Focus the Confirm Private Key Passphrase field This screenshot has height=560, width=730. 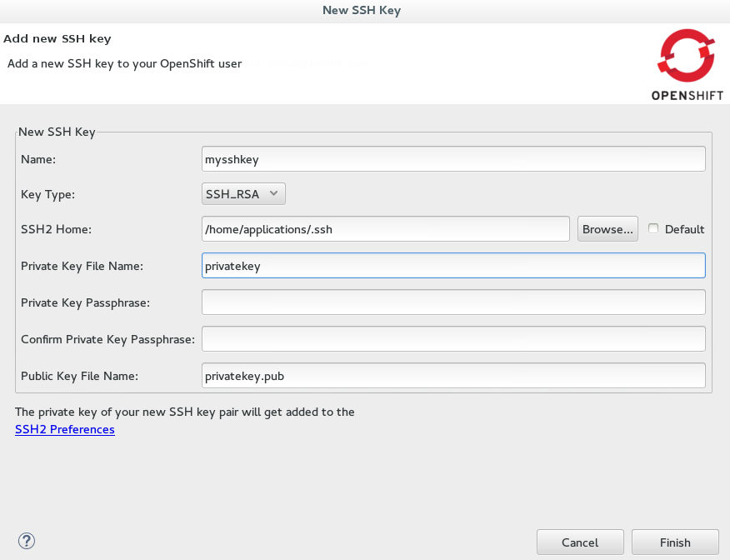click(453, 339)
